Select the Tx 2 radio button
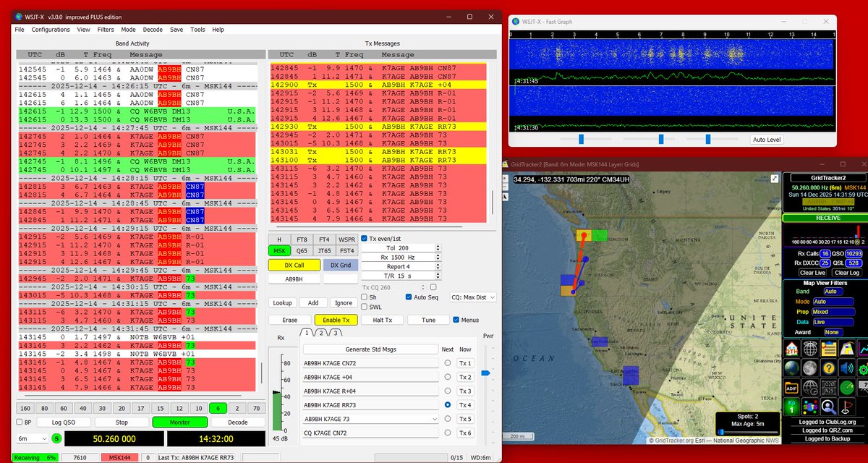 click(x=446, y=376)
